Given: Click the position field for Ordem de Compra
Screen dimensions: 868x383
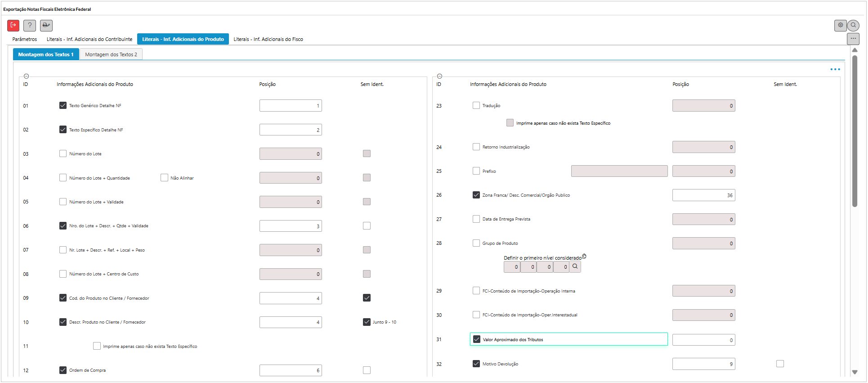Looking at the screenshot, I should pyautogui.click(x=291, y=370).
